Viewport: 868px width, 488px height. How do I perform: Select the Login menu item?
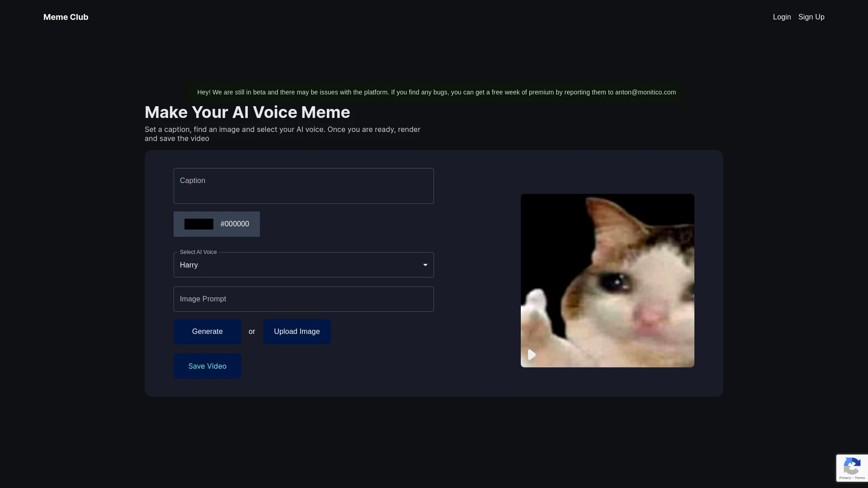coord(782,17)
